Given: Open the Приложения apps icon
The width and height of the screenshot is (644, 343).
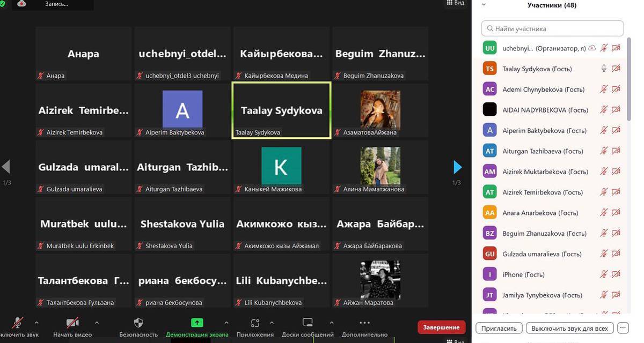Looking at the screenshot, I should coord(255,323).
